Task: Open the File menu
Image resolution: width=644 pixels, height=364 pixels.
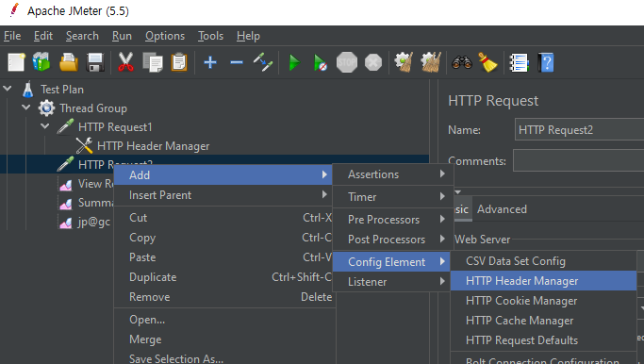Action: tap(12, 36)
